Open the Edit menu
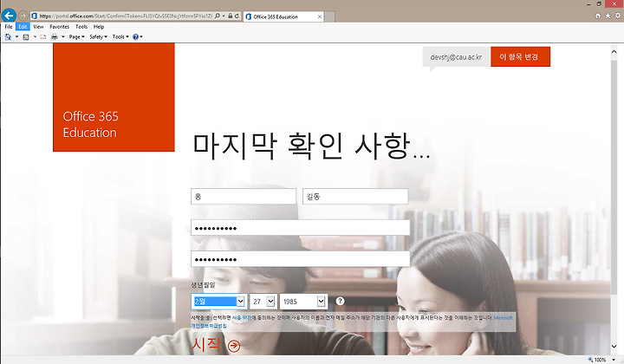Image resolution: width=624 pixels, height=364 pixels. 23,27
